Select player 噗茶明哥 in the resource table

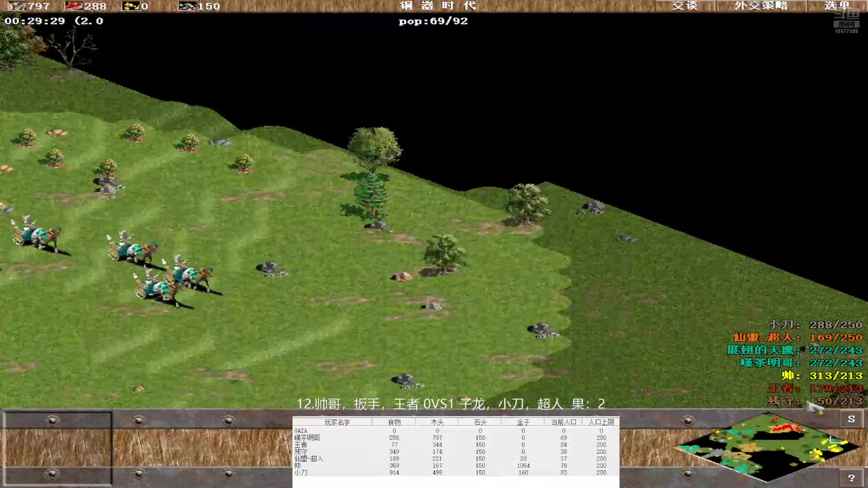point(307,437)
